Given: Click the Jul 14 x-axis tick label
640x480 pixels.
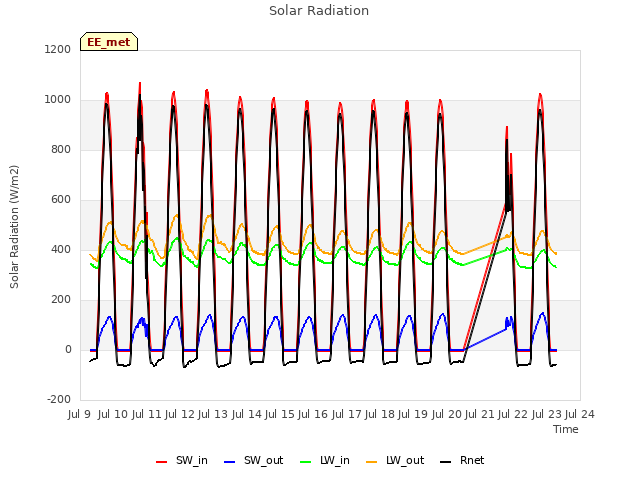Looking at the screenshot, I should (x=246, y=415).
